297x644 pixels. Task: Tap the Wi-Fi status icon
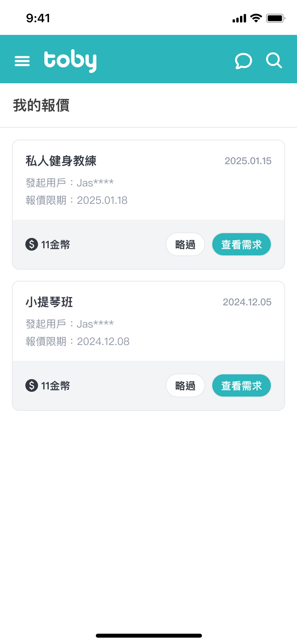(x=256, y=18)
